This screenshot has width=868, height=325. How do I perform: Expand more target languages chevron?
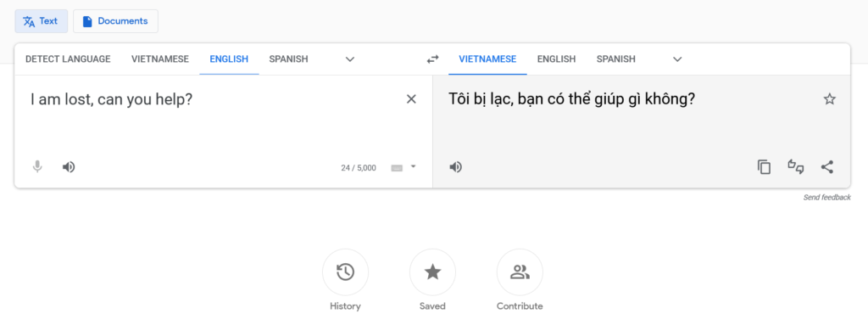pos(677,59)
